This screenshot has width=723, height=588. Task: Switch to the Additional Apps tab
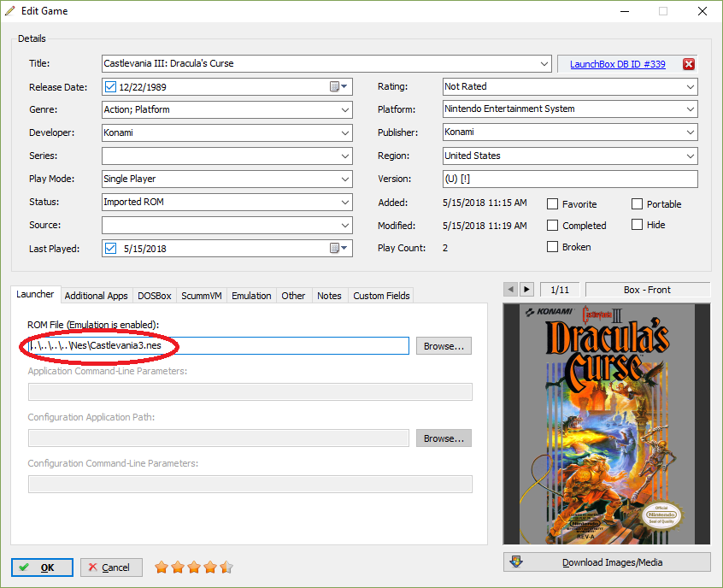coord(96,296)
